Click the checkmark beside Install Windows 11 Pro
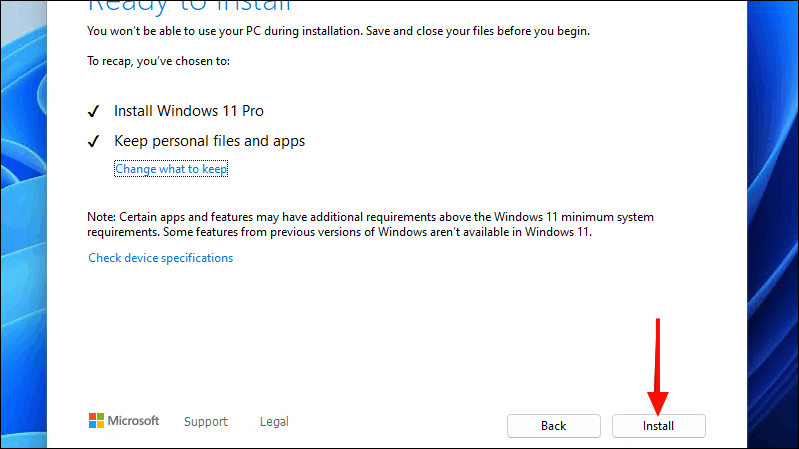Image resolution: width=799 pixels, height=449 pixels. [x=94, y=111]
